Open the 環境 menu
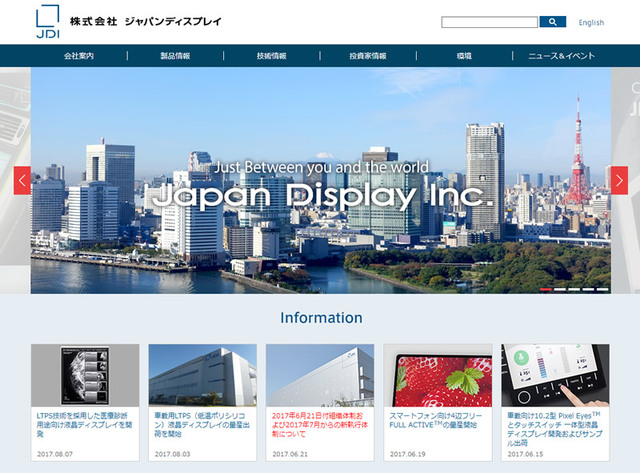The height and width of the screenshot is (473, 640). [464, 56]
